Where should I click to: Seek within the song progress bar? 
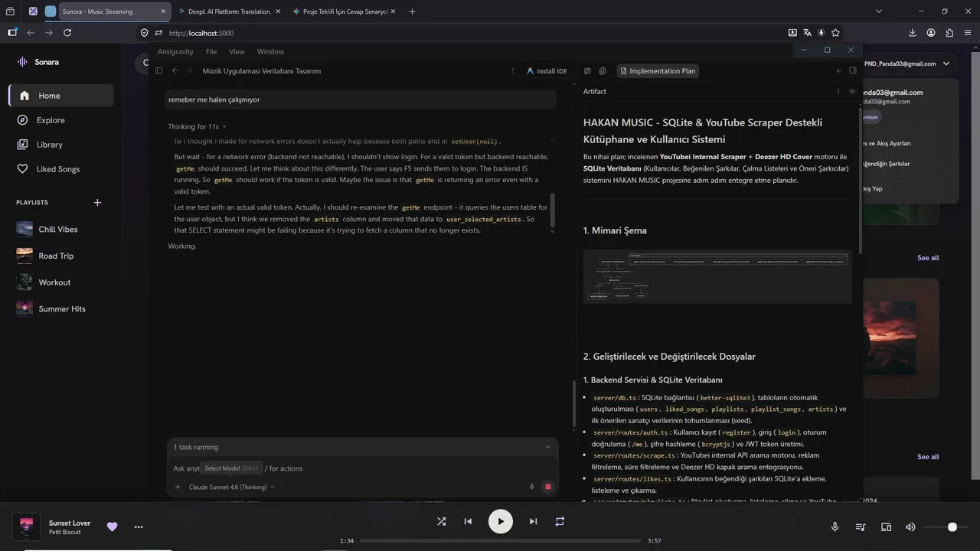coord(501,541)
